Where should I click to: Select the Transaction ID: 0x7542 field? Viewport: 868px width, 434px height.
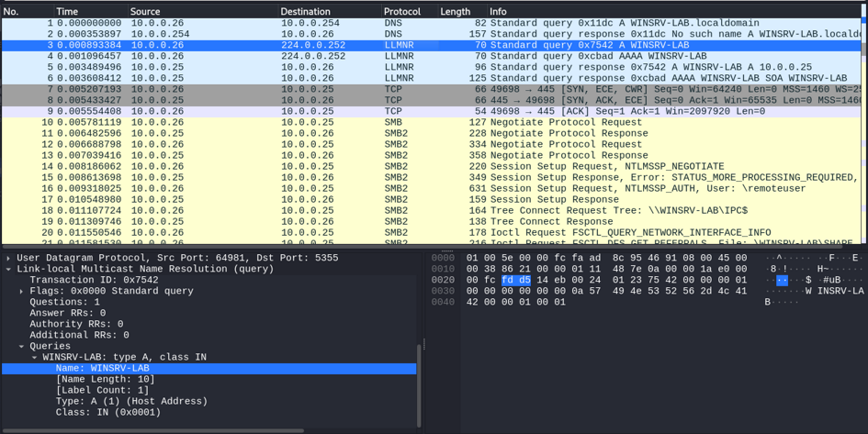tap(94, 281)
